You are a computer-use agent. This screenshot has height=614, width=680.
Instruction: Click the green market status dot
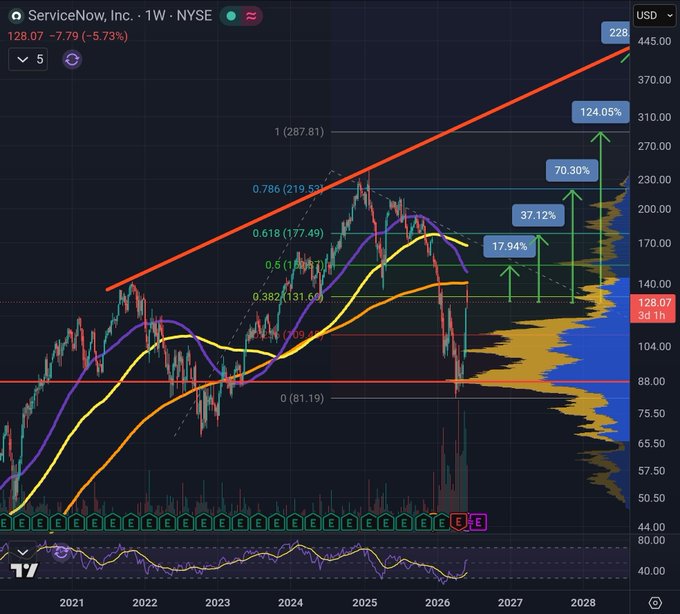pos(231,16)
